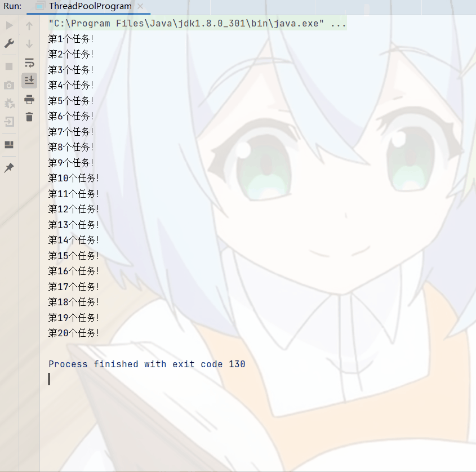The width and height of the screenshot is (476, 472).
Task: Click the output line 第8个任务!
Action: (71, 147)
